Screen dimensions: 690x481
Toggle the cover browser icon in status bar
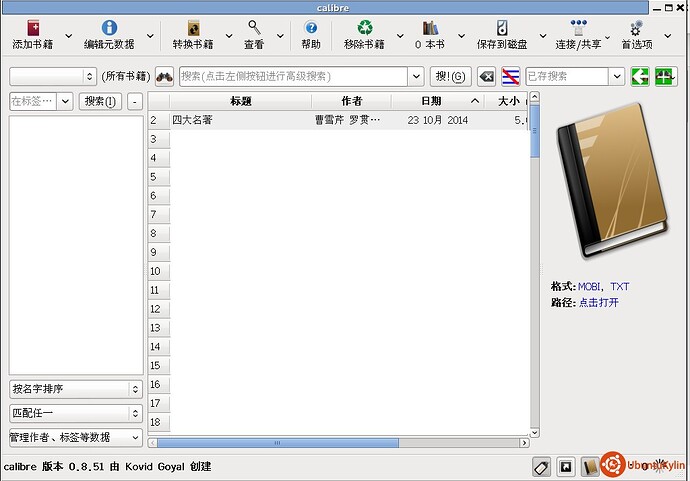(x=566, y=467)
